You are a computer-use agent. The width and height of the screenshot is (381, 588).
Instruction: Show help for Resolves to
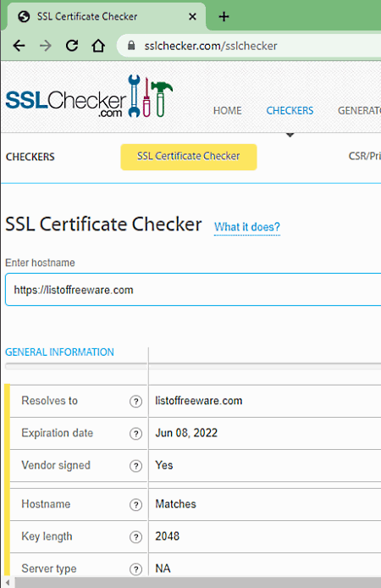coord(135,402)
